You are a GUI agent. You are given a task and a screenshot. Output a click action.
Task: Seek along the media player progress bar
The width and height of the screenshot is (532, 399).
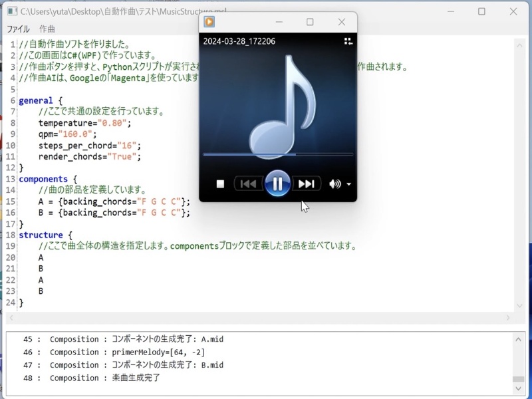[x=278, y=154]
